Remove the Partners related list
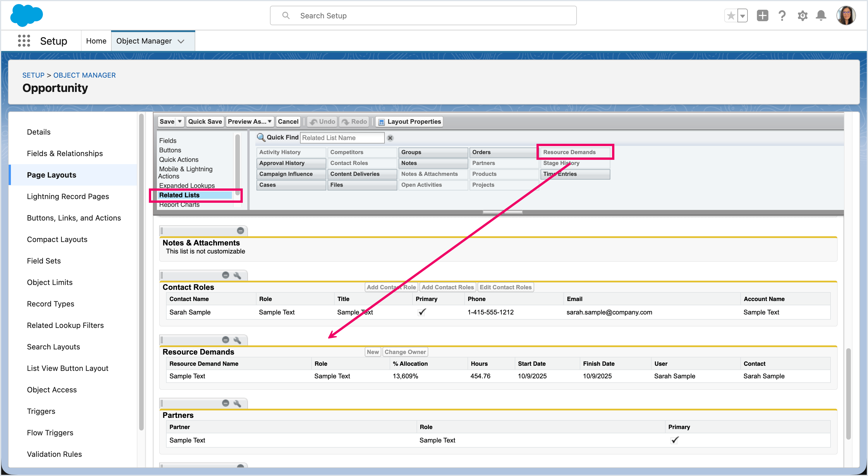The width and height of the screenshot is (868, 476). [x=226, y=403]
